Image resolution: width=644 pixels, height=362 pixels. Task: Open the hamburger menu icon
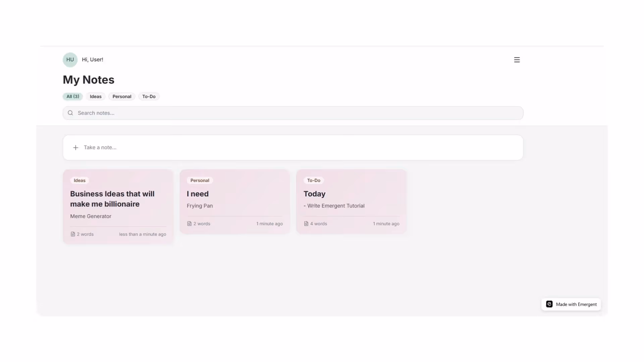517,60
